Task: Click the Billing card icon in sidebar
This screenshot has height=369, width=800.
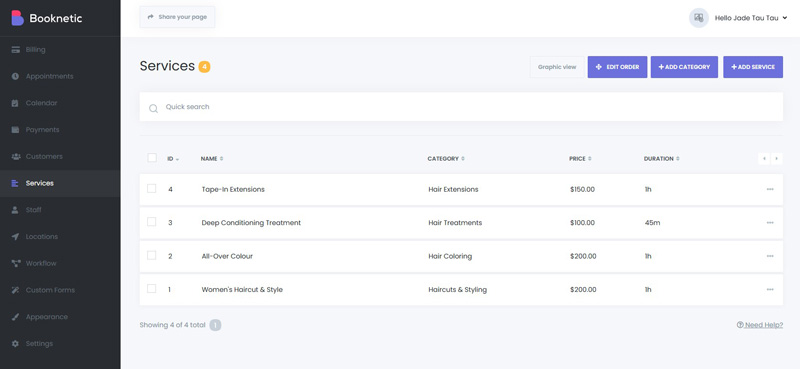Action: [15, 50]
